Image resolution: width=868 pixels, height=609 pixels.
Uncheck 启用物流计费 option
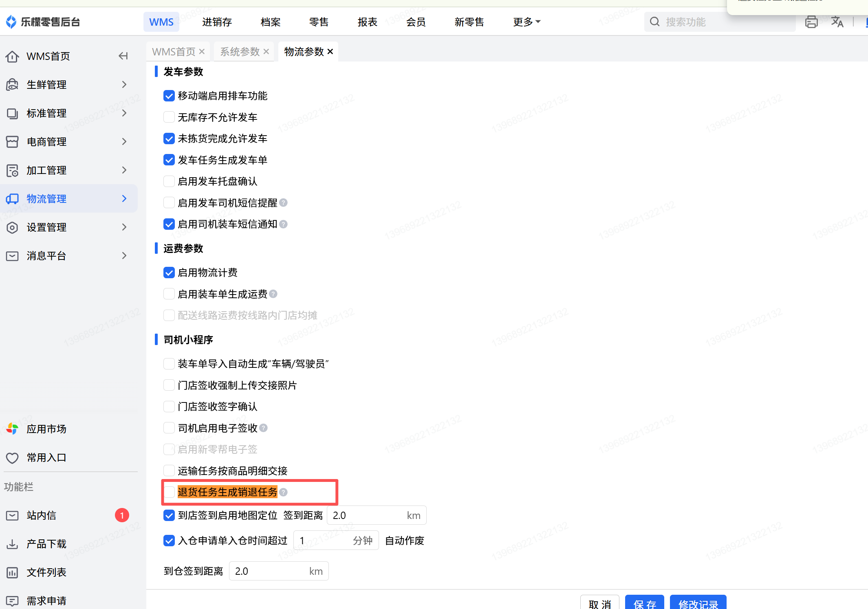169,273
